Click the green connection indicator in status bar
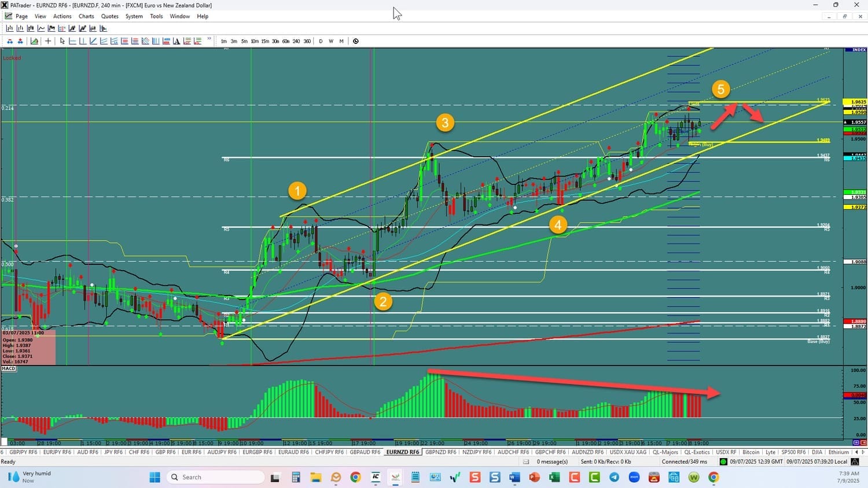This screenshot has width=868, height=488. (x=723, y=461)
